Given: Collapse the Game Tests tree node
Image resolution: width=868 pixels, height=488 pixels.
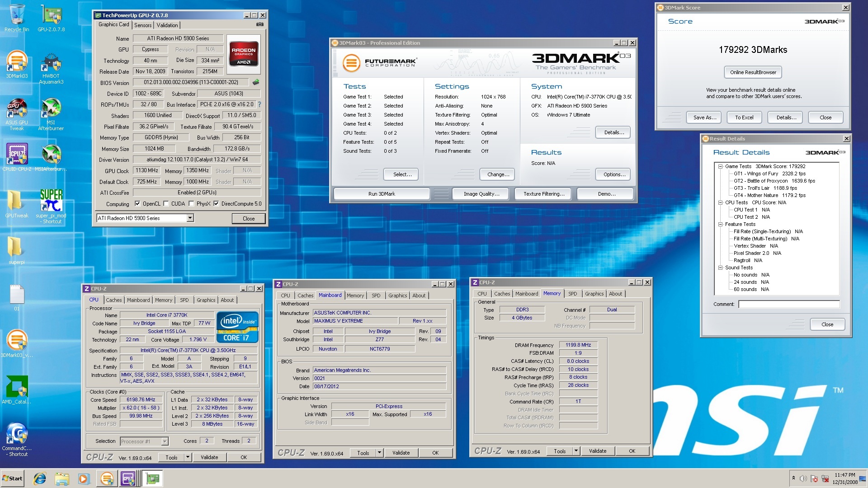Looking at the screenshot, I should click(x=720, y=166).
